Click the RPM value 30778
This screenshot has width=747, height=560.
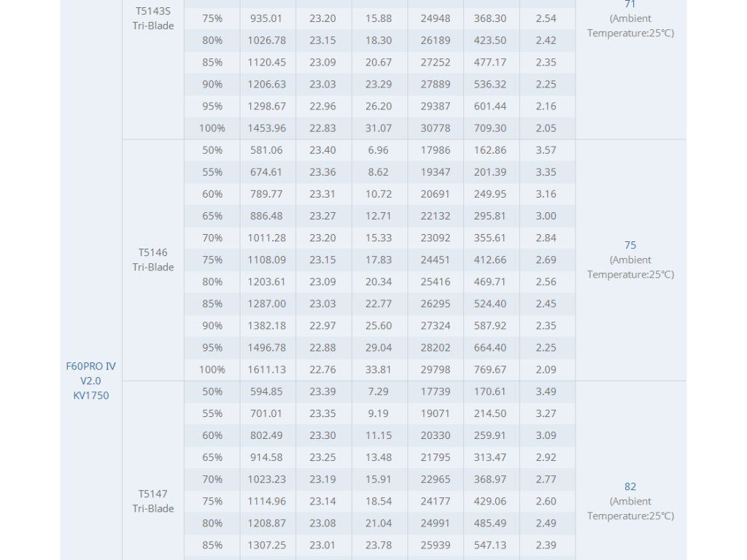(436, 128)
